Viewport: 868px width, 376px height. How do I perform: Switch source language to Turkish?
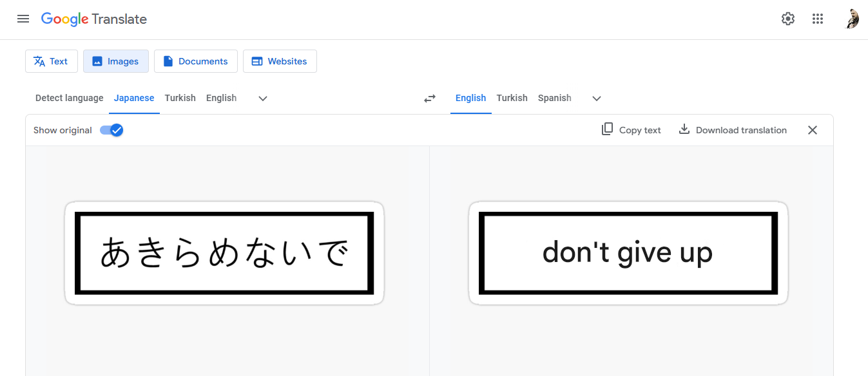pyautogui.click(x=180, y=98)
